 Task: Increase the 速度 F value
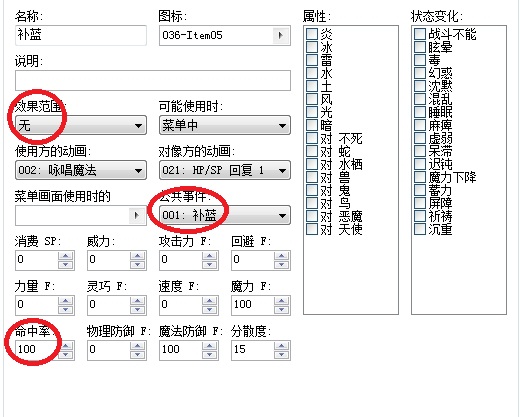click(210, 301)
